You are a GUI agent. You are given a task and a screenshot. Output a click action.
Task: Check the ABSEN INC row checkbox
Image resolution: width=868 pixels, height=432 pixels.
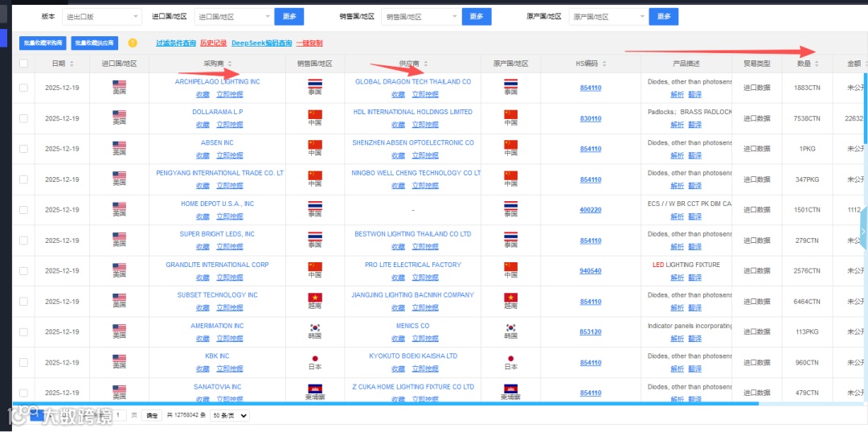point(23,149)
